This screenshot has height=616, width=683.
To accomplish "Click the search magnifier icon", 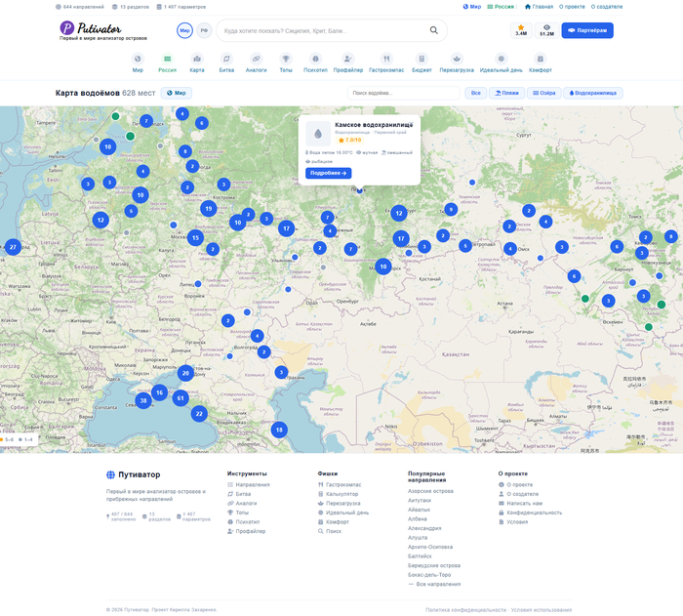I will [434, 30].
